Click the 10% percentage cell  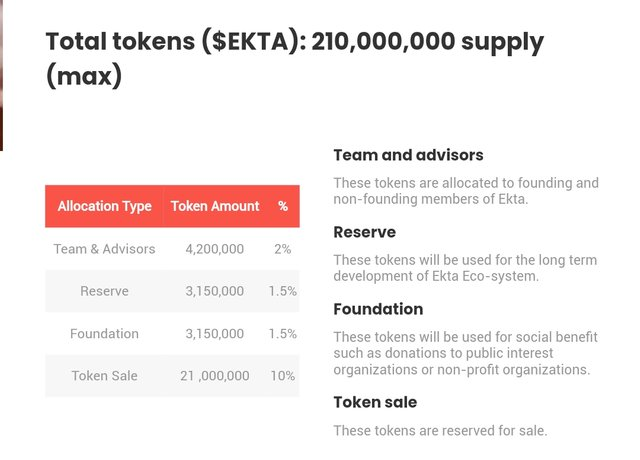(282, 376)
